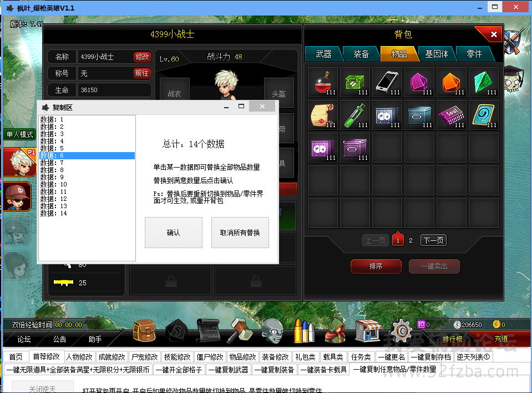The width and height of the screenshot is (532, 393).
Task: Click the 排序 sort button
Action: (x=376, y=266)
